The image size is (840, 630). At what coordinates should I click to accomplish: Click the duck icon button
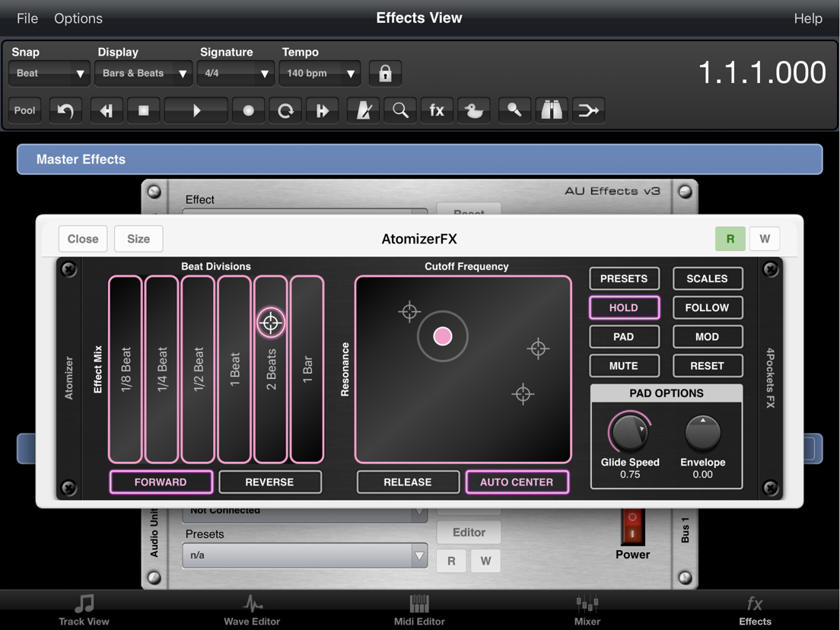(x=473, y=110)
